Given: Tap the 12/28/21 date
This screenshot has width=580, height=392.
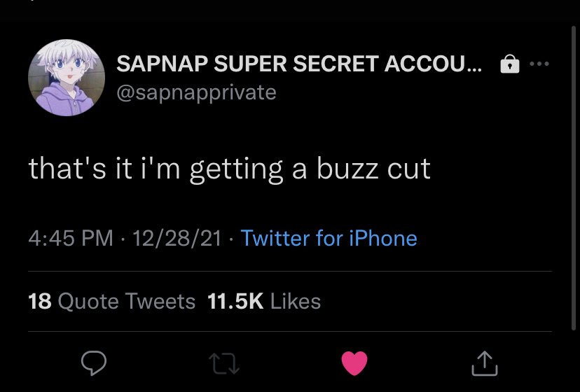Looking at the screenshot, I should click(177, 238).
